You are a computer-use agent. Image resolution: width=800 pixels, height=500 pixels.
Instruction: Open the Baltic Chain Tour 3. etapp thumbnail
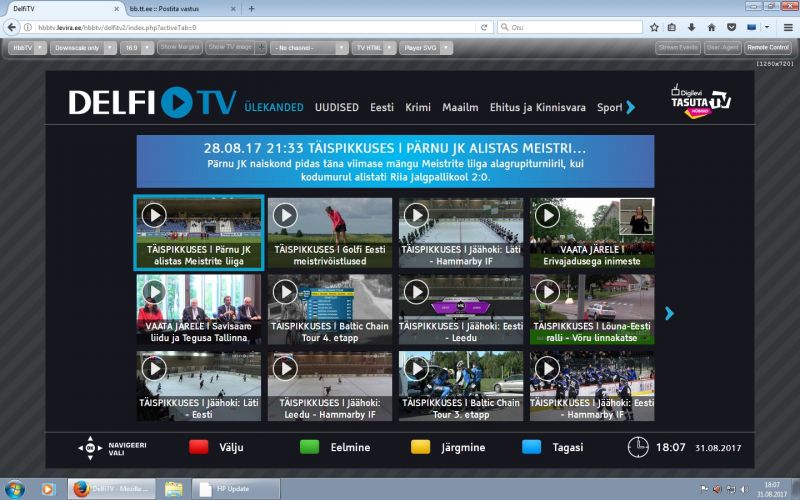point(461,386)
